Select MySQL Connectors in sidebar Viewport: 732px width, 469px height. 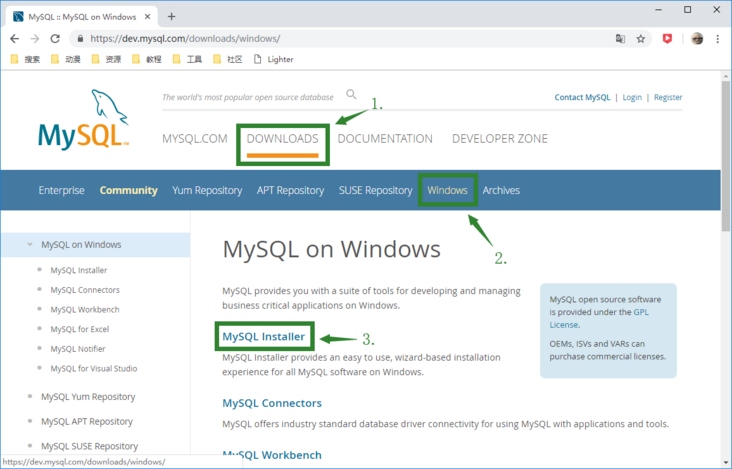85,290
